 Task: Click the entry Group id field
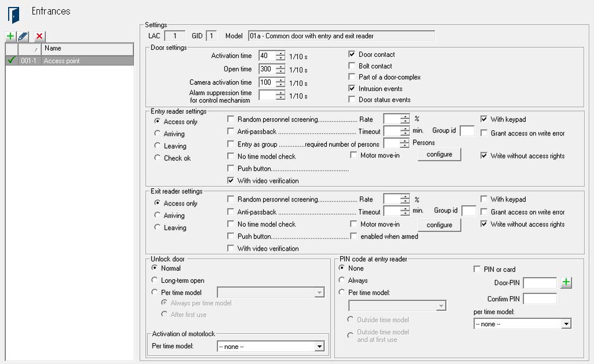467,131
